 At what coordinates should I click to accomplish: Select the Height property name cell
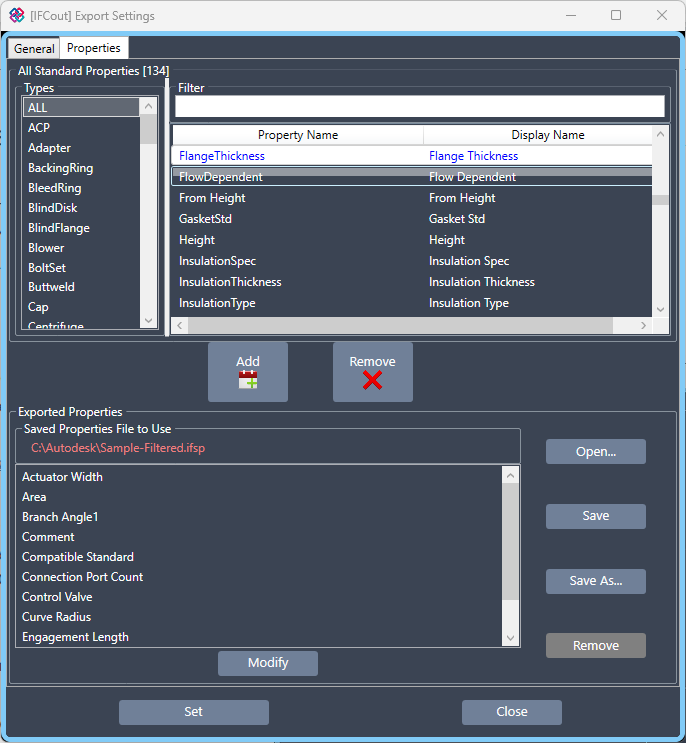pos(197,240)
